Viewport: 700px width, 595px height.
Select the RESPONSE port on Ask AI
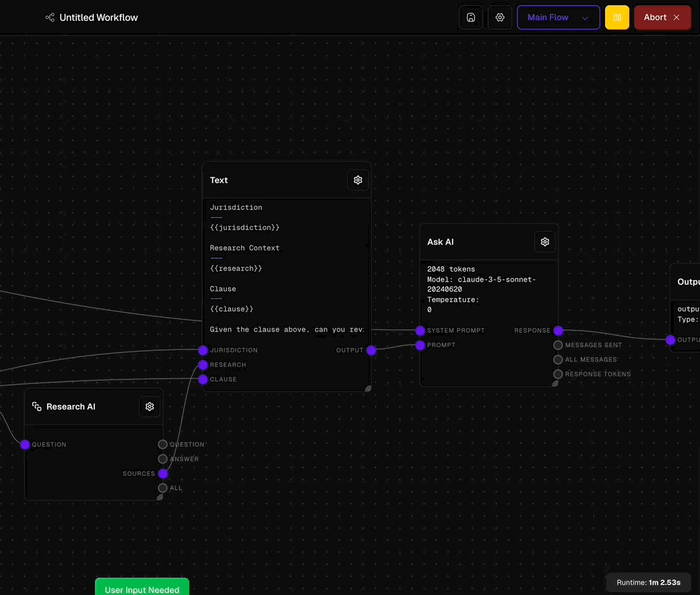click(558, 331)
